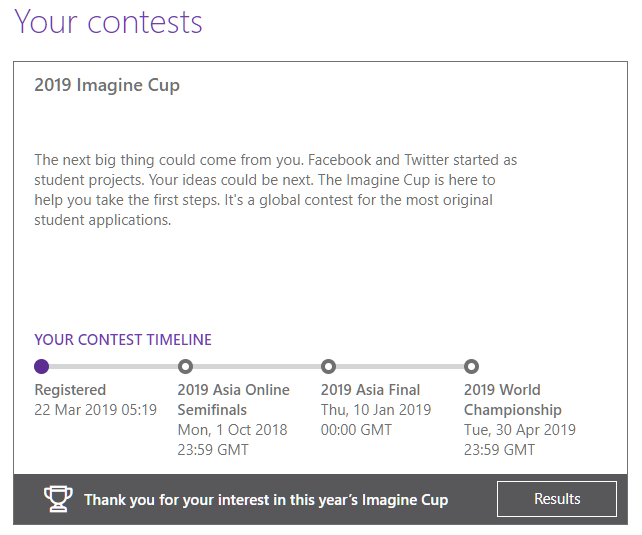Click the Tue, 30 Apr 2019 date text

[519, 430]
